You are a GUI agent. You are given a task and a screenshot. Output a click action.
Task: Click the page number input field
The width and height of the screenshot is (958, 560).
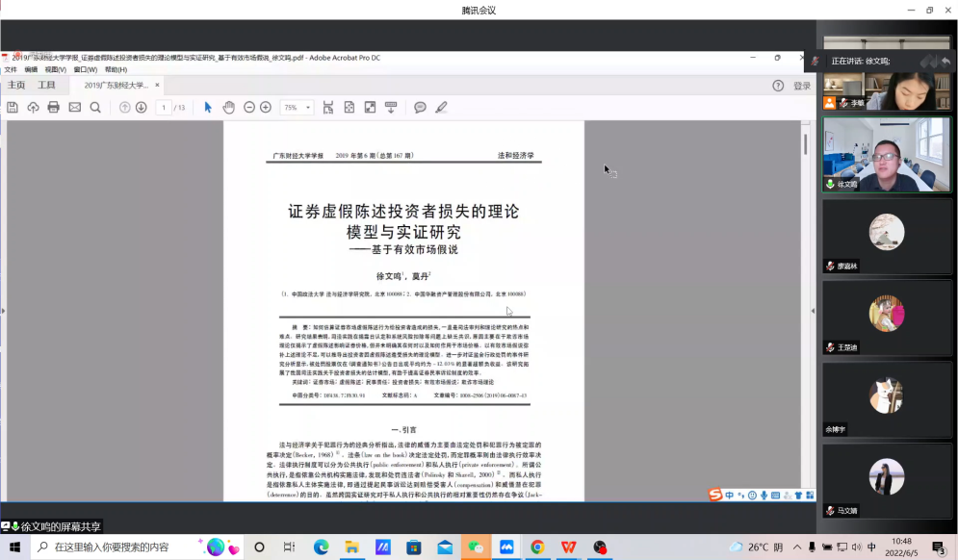point(164,107)
